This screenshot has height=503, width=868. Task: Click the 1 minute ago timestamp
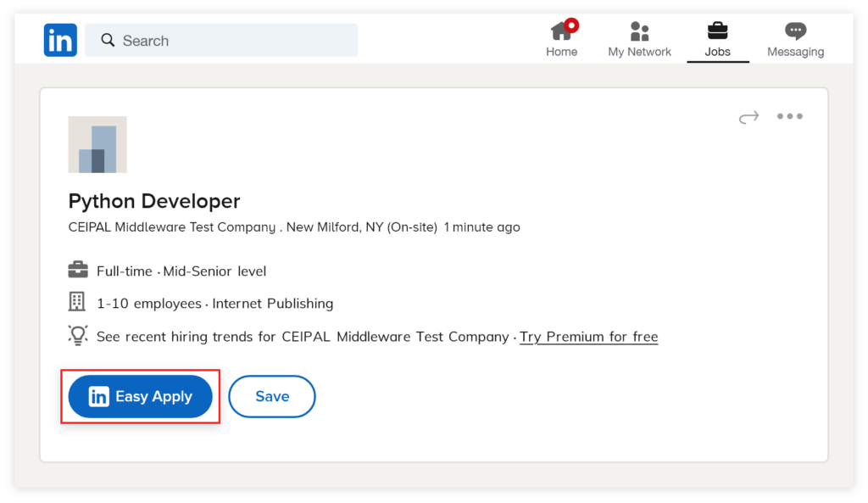(x=481, y=227)
